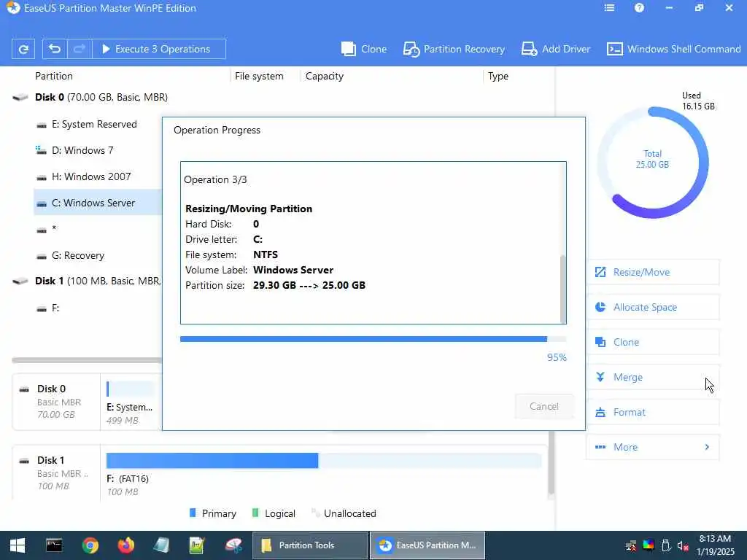747x560 pixels.
Task: Click the muted volume tray icon
Action: [x=683, y=546]
